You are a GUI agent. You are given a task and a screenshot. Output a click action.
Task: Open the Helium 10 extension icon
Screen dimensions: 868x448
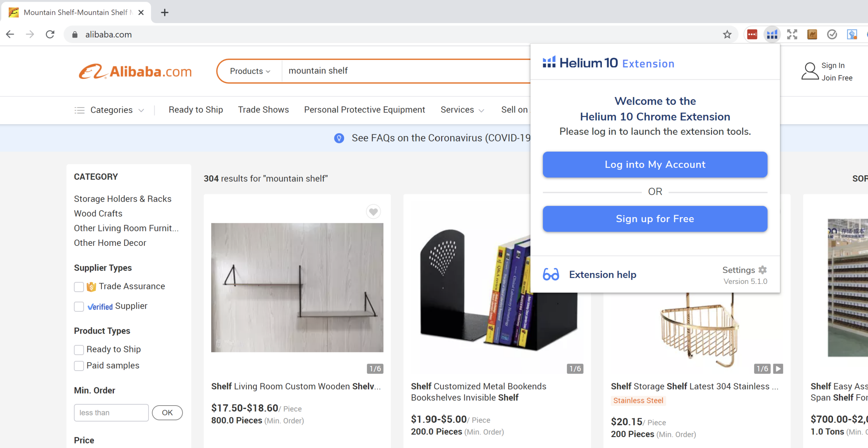pyautogui.click(x=772, y=34)
